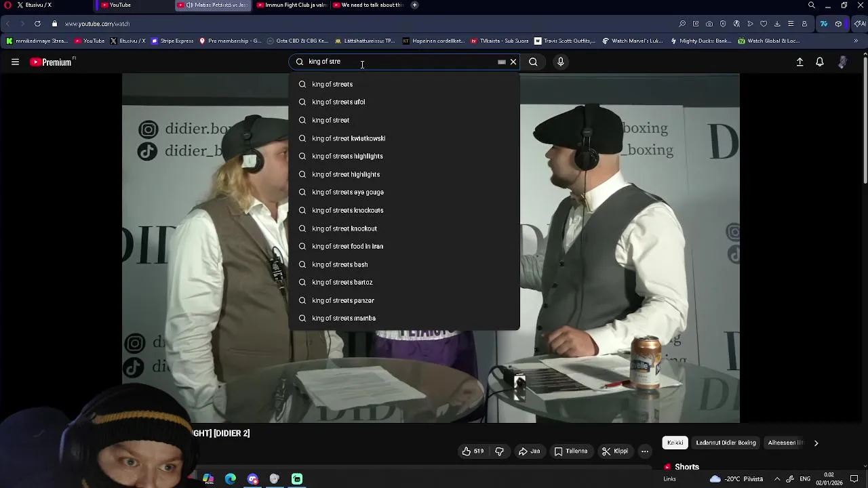Open the browser downloads icon
The height and width of the screenshot is (488, 868).
tap(777, 24)
